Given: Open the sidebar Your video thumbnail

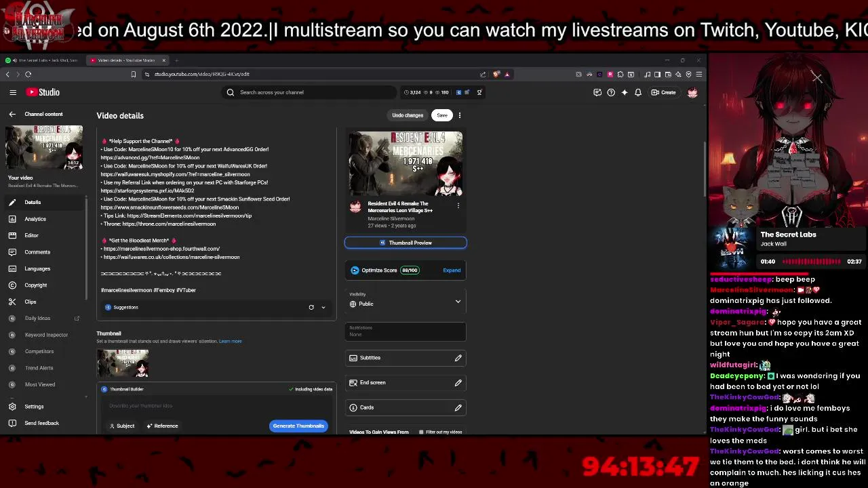Looking at the screenshot, I should pos(44,147).
